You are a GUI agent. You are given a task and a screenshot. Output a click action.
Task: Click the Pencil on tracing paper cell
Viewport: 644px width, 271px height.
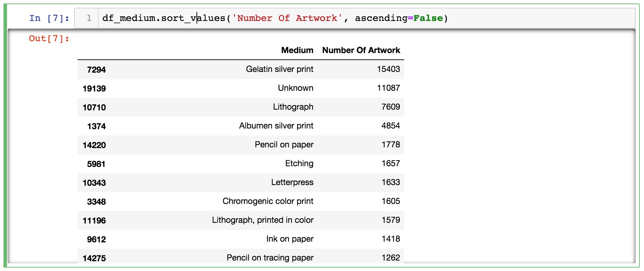tap(270, 258)
